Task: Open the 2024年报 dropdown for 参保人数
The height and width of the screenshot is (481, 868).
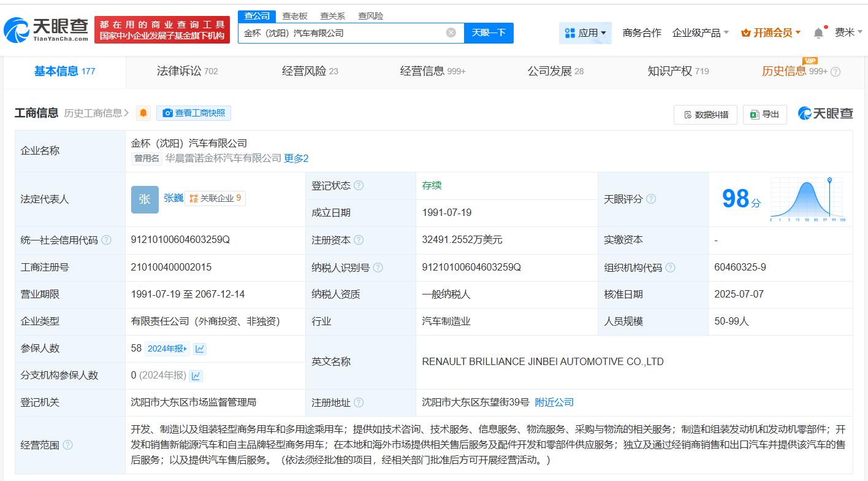Action: (167, 348)
